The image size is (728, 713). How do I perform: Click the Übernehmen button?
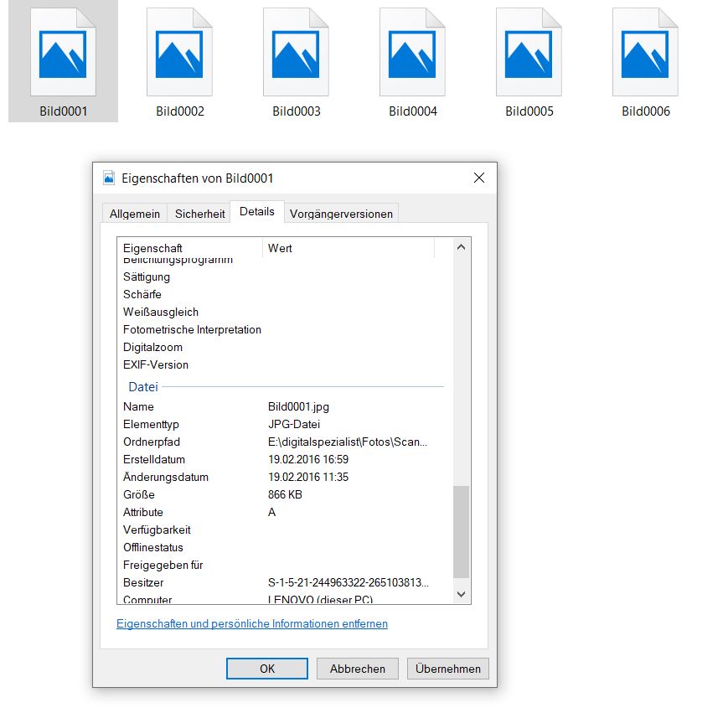click(x=448, y=669)
